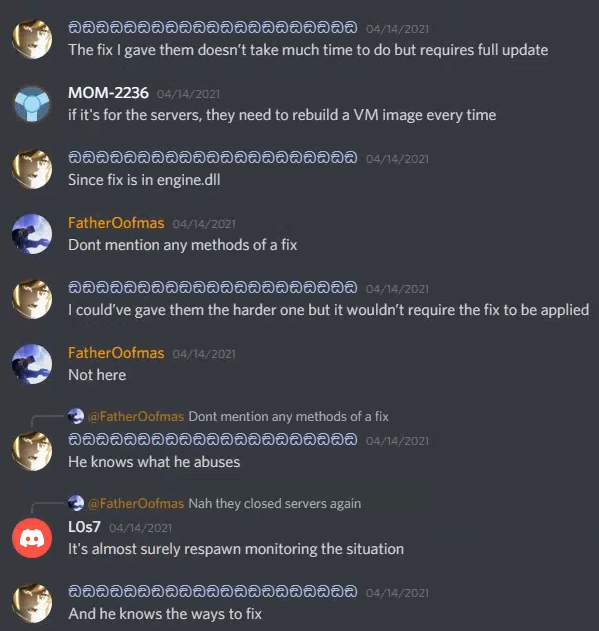The width and height of the screenshot is (599, 631).
Task: Open avatar beside "He knows what he abuses"
Action: point(32,451)
